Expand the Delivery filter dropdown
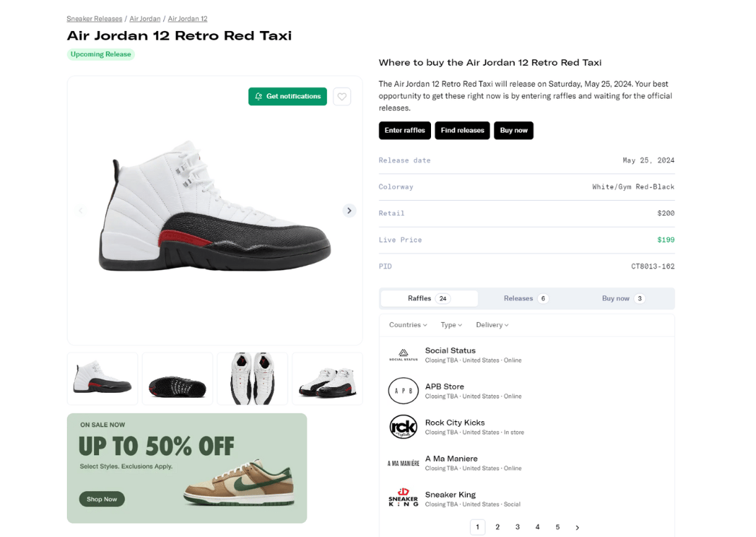Viewport: 756px width, 537px height. [492, 325]
